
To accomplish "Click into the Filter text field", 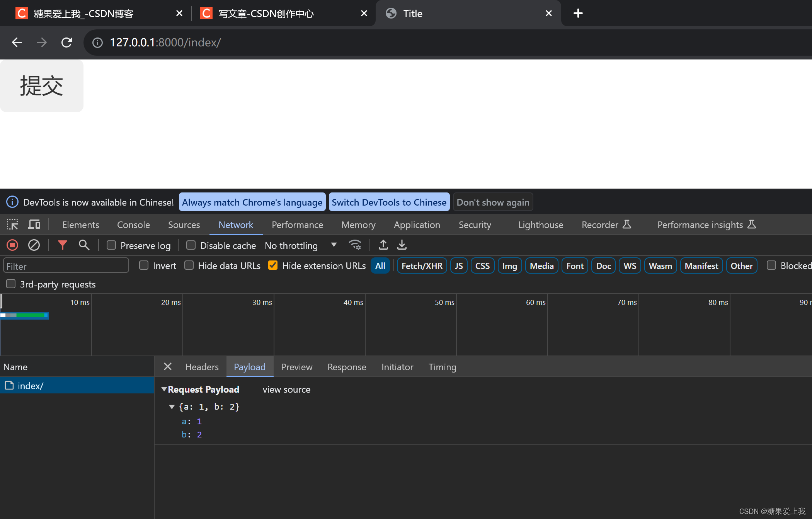I will [x=66, y=266].
